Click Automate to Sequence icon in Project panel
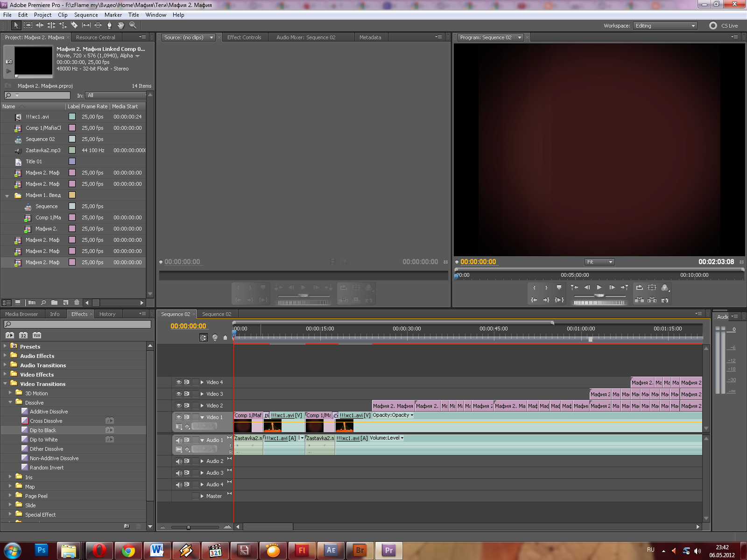747x560 pixels. [x=32, y=302]
